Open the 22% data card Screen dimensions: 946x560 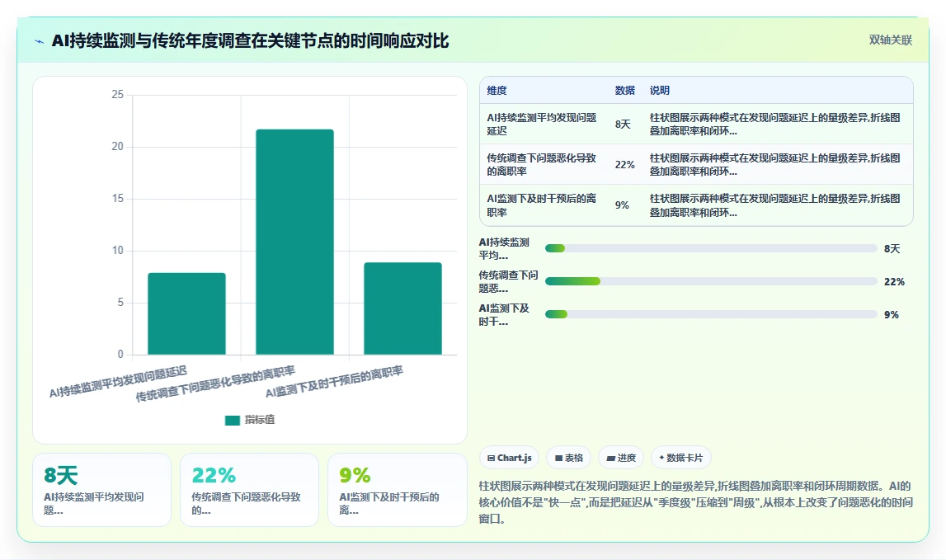tap(249, 490)
